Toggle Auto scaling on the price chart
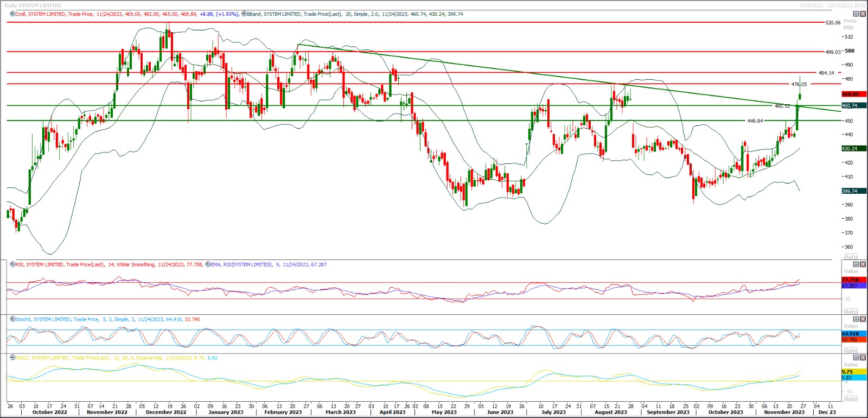This screenshot has width=868, height=418. tap(851, 257)
